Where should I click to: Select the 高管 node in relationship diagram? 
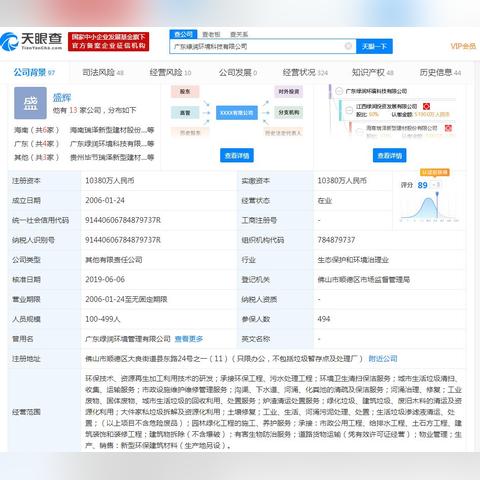pos(185,113)
